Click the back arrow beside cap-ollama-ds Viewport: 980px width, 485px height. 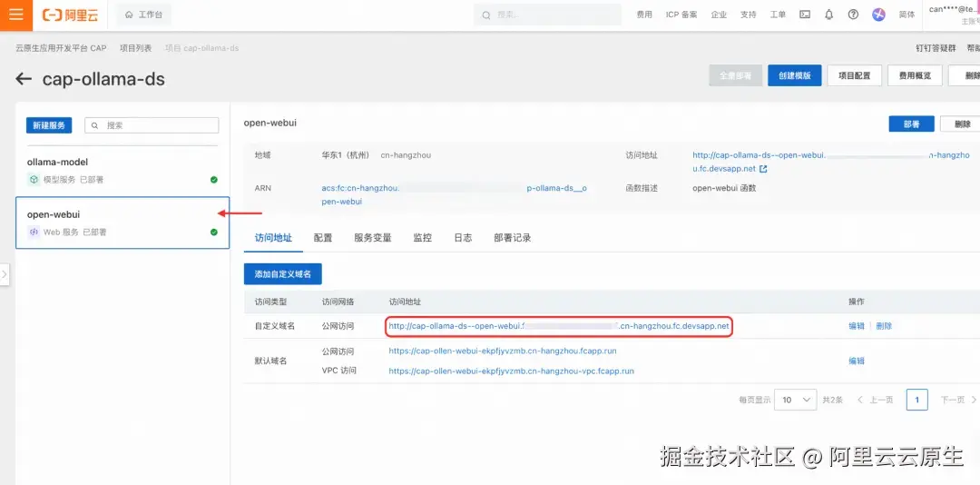pos(24,79)
